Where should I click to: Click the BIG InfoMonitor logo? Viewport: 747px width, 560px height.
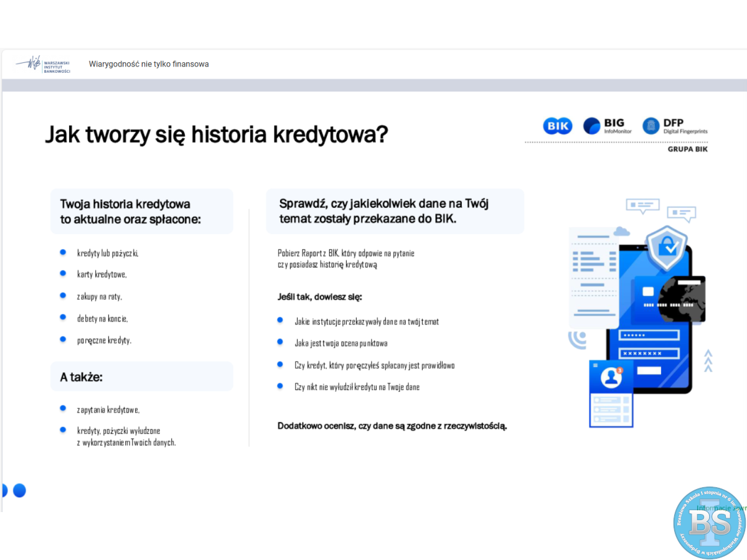(x=608, y=126)
